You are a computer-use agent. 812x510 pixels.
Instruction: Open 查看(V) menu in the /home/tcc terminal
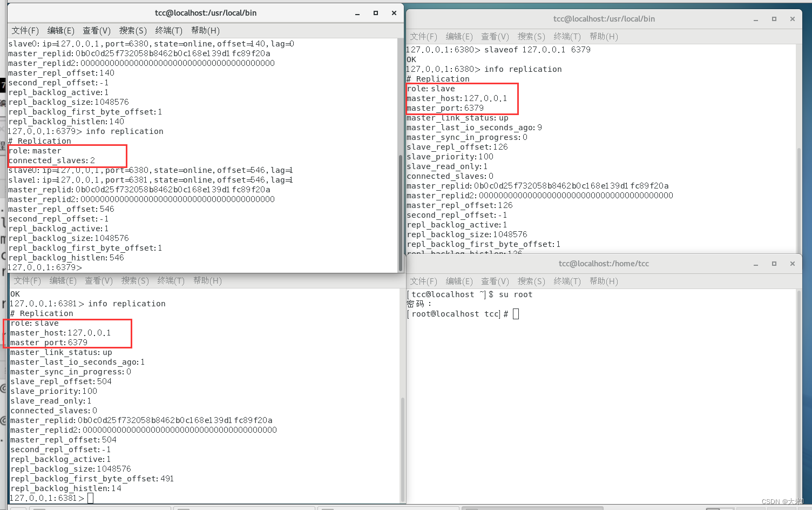495,281
